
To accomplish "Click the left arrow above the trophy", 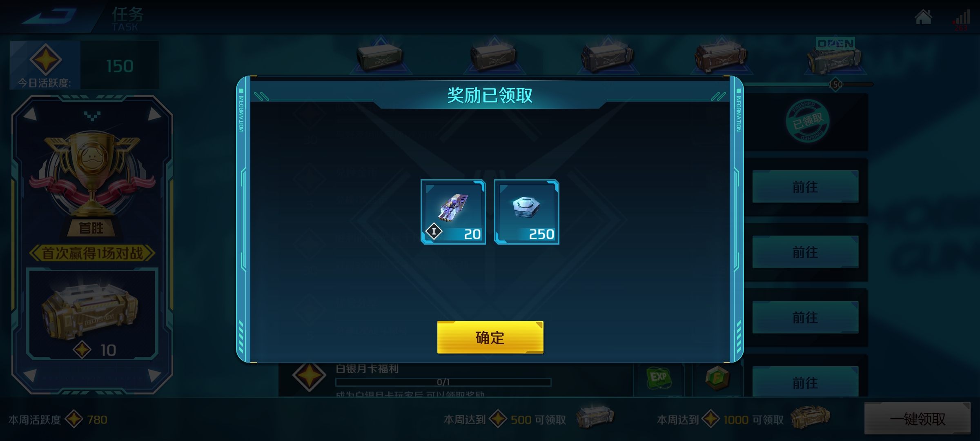I will click(30, 114).
